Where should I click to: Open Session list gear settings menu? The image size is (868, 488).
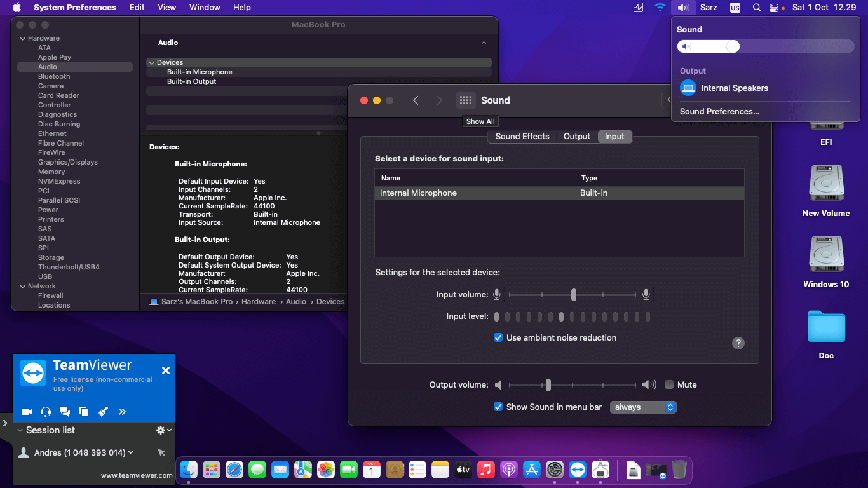coord(163,430)
